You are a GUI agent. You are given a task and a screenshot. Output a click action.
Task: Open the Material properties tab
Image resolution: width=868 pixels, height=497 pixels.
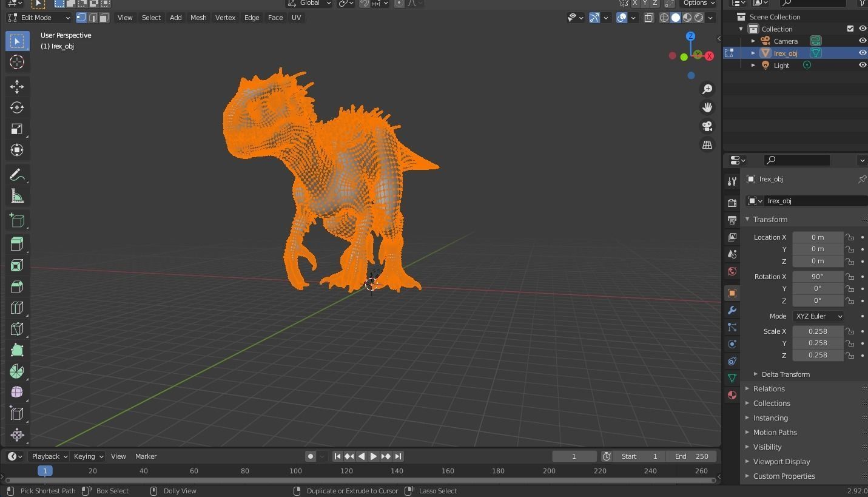732,395
